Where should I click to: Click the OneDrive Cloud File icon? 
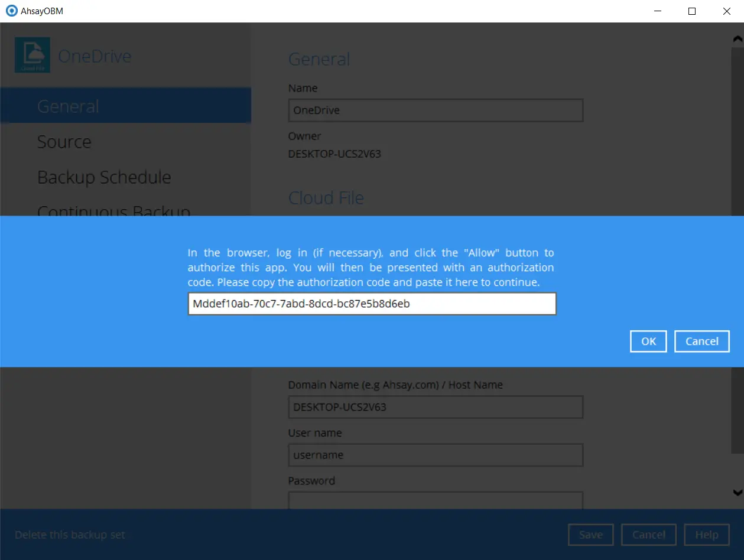(x=32, y=54)
